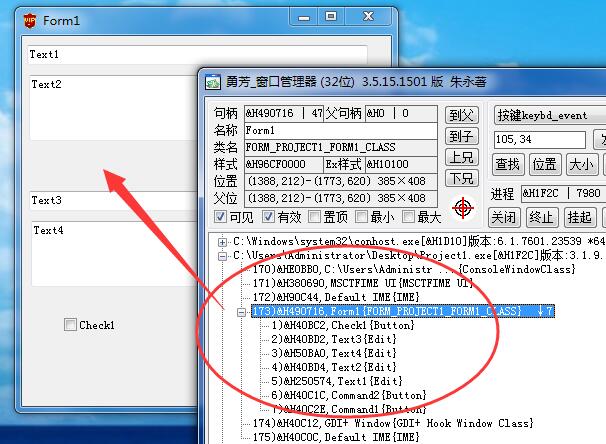This screenshot has height=444, width=606.
Task: Click the 105, 34 input field
Action: click(x=540, y=139)
